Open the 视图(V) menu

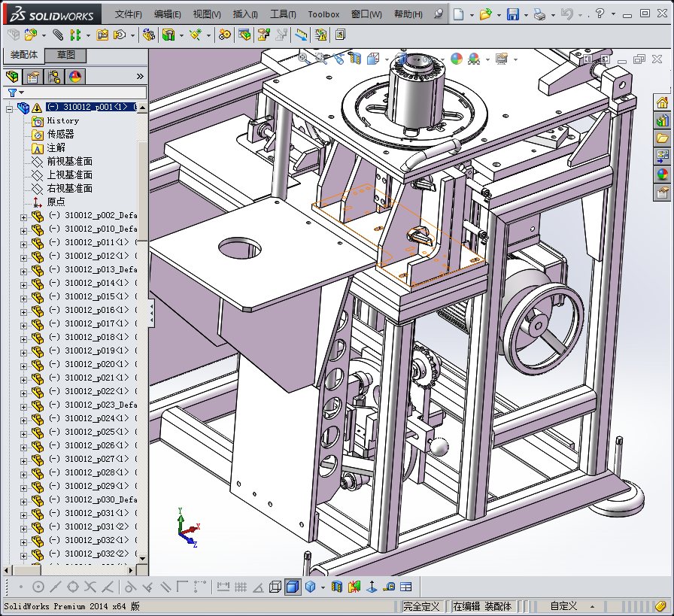[x=207, y=14]
